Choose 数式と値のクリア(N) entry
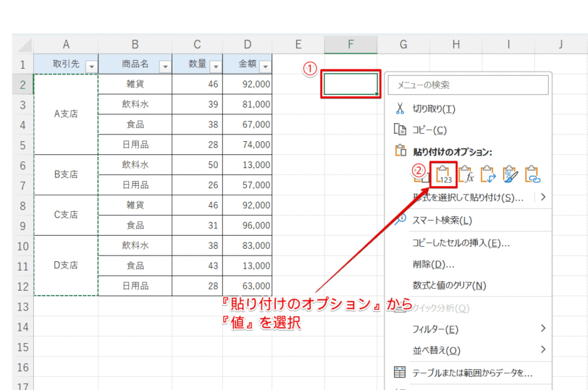Screen dimensions: 588x390 pos(449,286)
